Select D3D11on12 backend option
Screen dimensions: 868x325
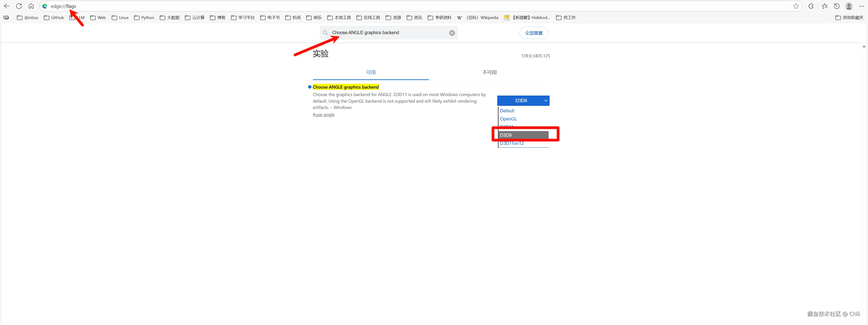[512, 144]
